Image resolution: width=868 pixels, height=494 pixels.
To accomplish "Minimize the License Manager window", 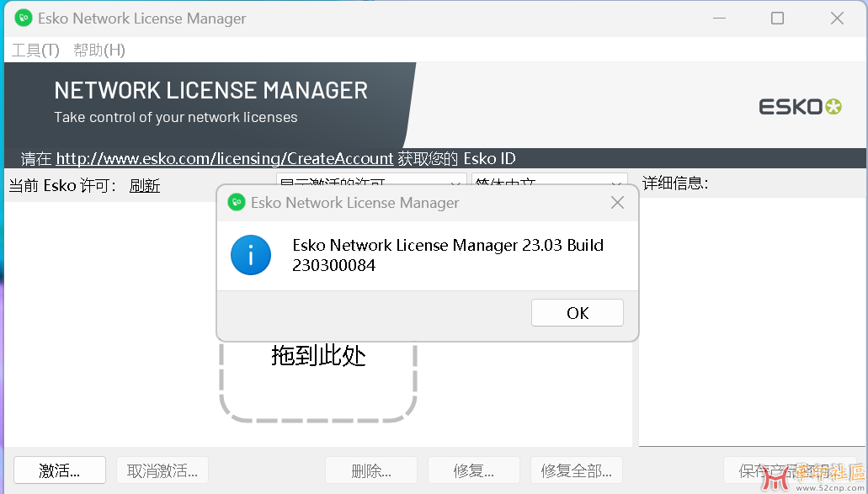I will [719, 19].
